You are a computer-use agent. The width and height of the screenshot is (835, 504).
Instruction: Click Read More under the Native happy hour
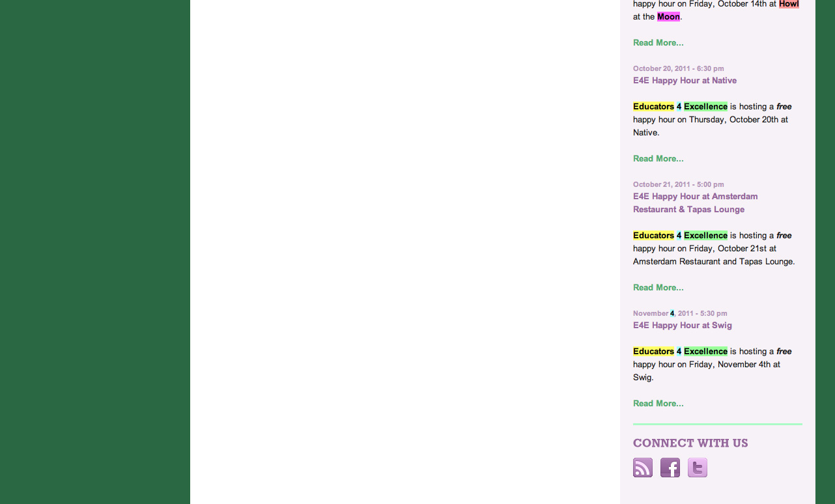[658, 159]
